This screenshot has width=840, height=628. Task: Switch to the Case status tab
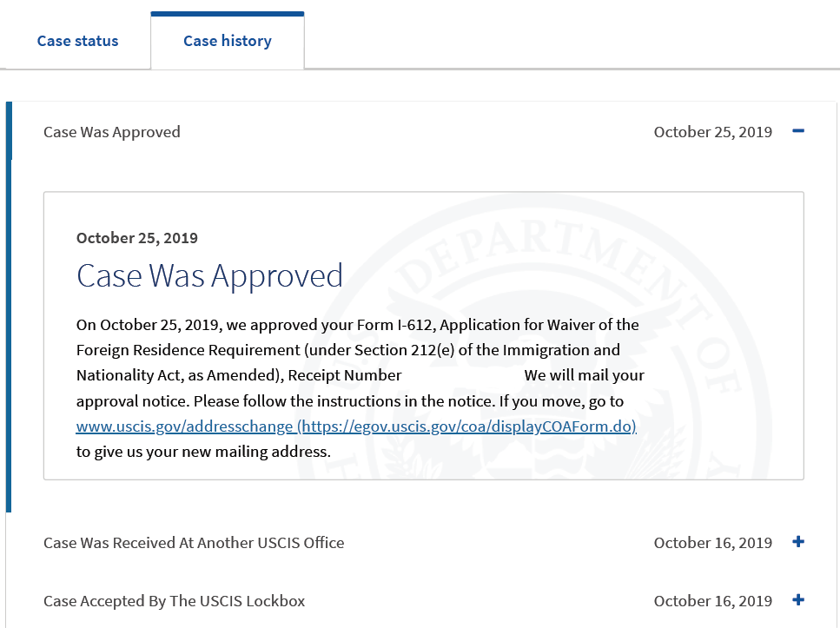tap(77, 41)
